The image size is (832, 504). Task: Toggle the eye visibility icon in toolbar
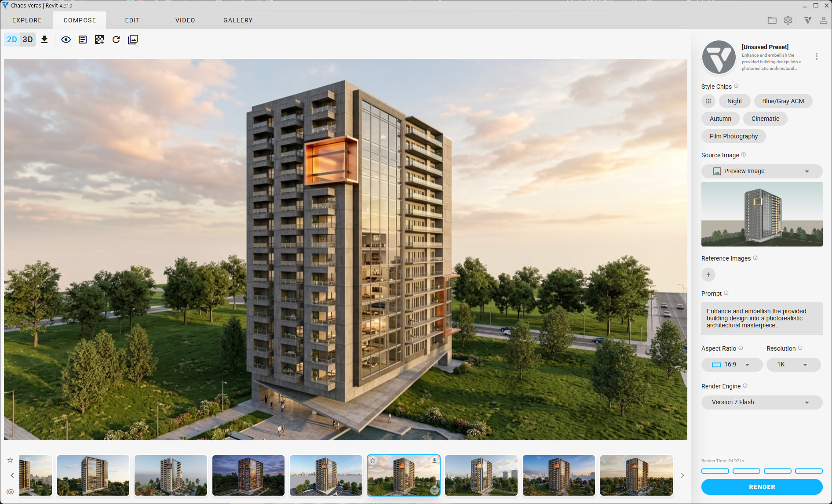coord(66,40)
